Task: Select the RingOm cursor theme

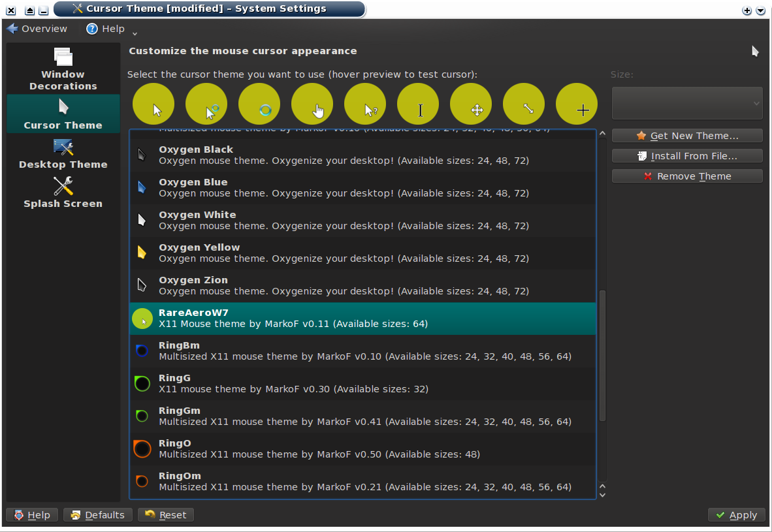Action: tap(362, 481)
